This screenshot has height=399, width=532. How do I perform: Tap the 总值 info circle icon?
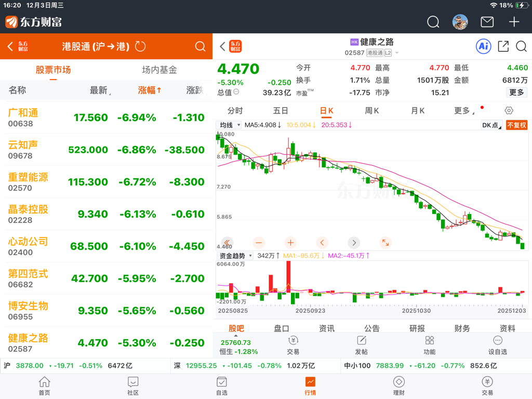pos(236,92)
